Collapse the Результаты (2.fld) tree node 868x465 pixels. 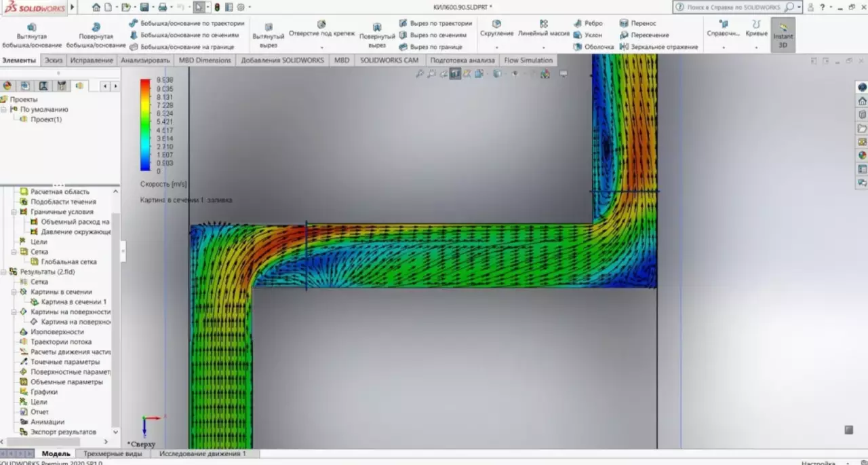pyautogui.click(x=5, y=272)
